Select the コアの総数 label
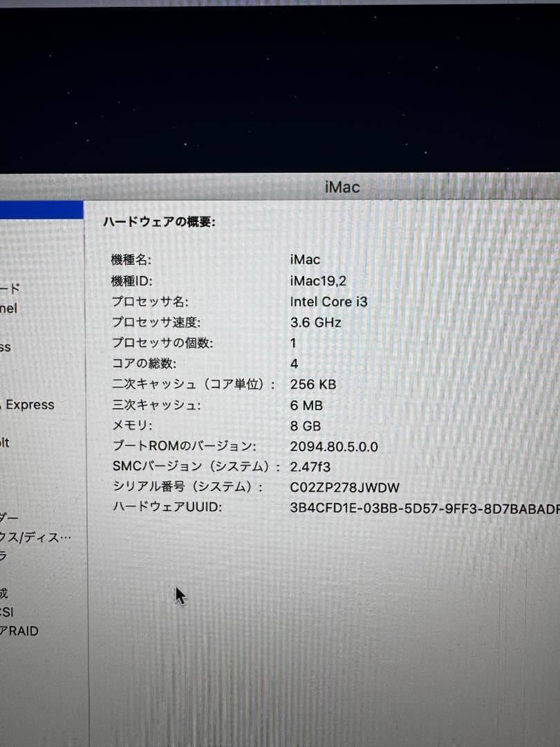560x747 pixels. coord(144,364)
